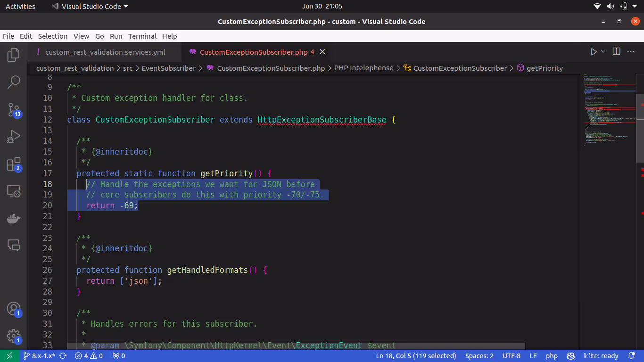The image size is (644, 362).
Task: Change indentation via Spaces: 2
Action: [x=479, y=356]
